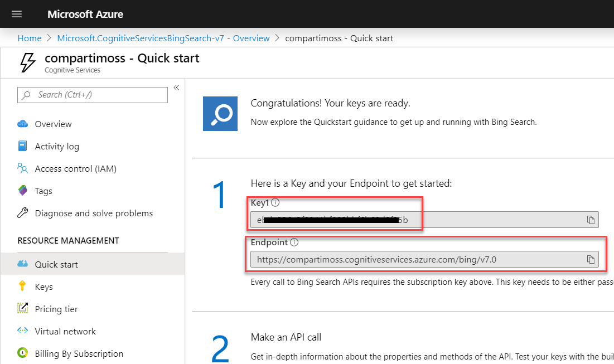Show the Endpoint info tooltip
Viewport: 614px width, 364px height.
(294, 242)
